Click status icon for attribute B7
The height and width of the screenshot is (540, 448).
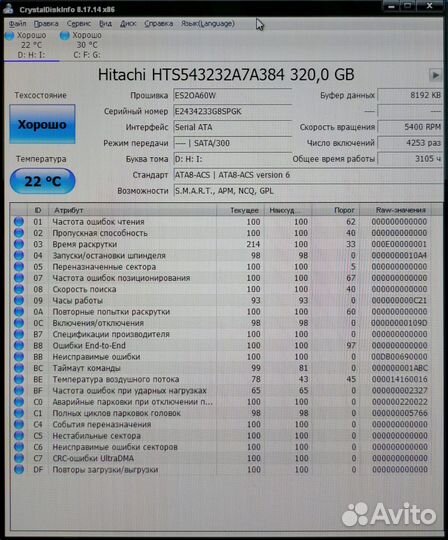[x=19, y=334]
